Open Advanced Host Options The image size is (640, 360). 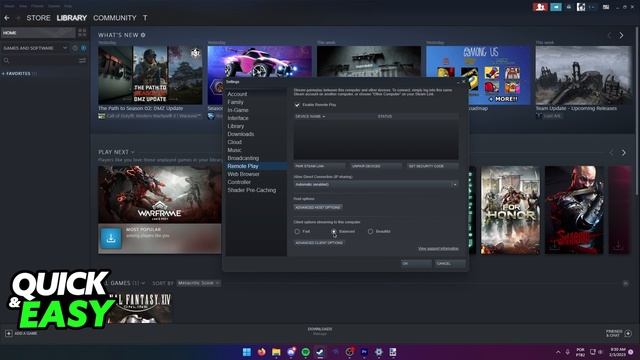click(318, 207)
